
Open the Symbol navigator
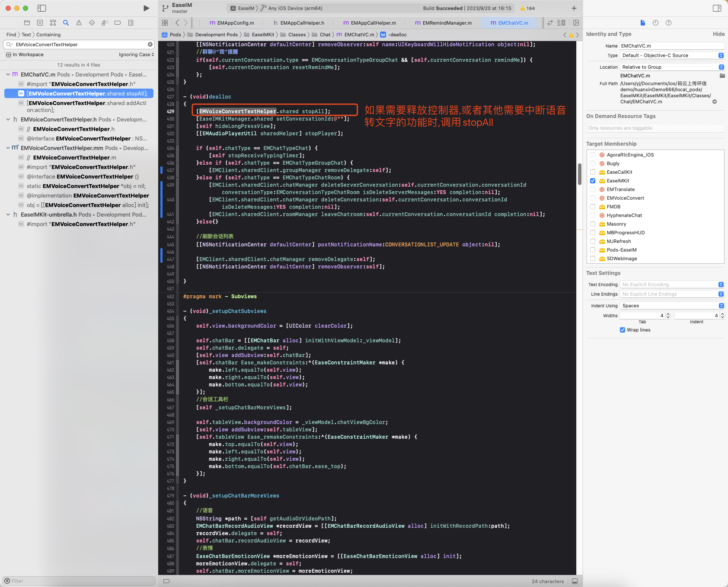pyautogui.click(x=53, y=23)
